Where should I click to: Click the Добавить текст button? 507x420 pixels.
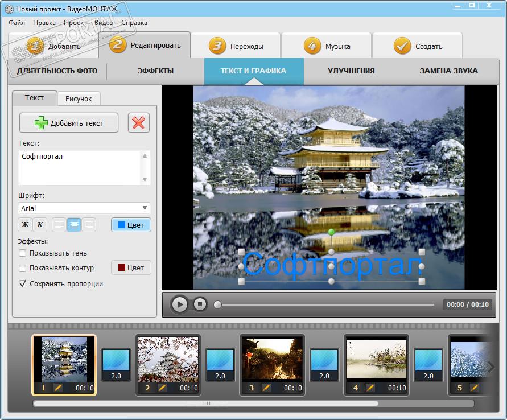click(x=68, y=123)
